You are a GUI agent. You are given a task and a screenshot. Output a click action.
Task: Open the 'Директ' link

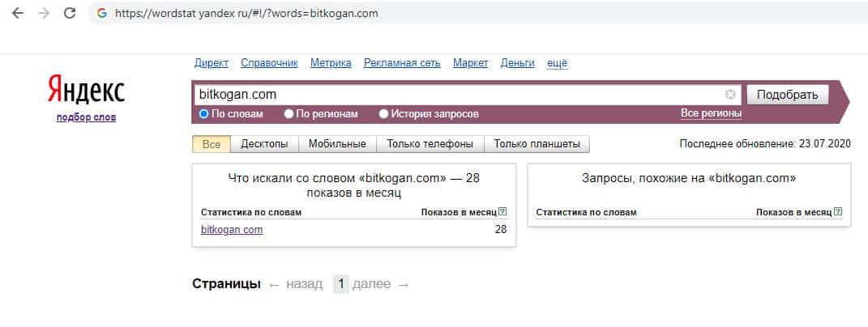(x=212, y=63)
